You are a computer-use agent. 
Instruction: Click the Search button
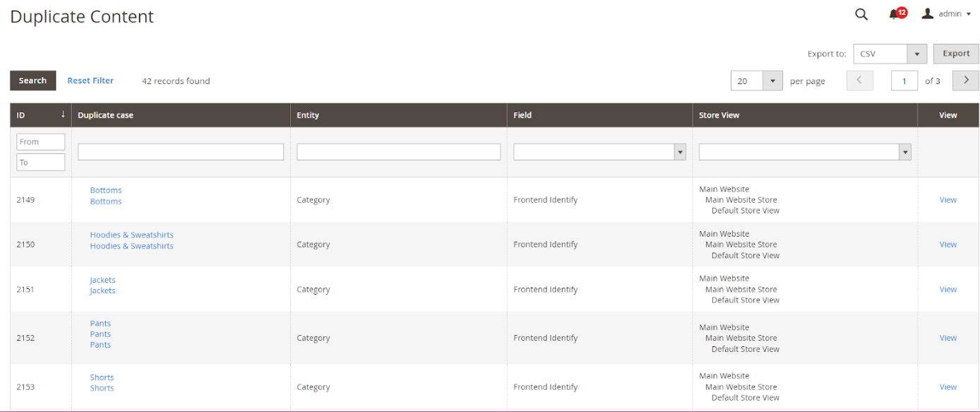click(32, 81)
